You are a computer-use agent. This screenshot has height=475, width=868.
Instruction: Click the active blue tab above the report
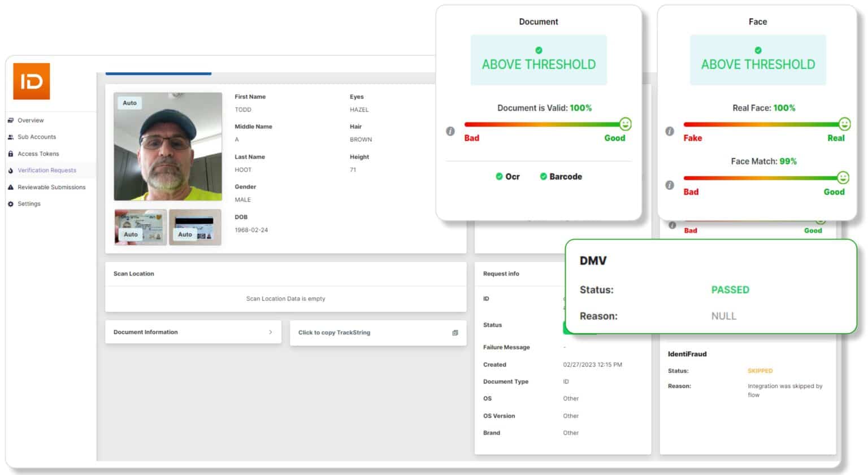(x=158, y=73)
